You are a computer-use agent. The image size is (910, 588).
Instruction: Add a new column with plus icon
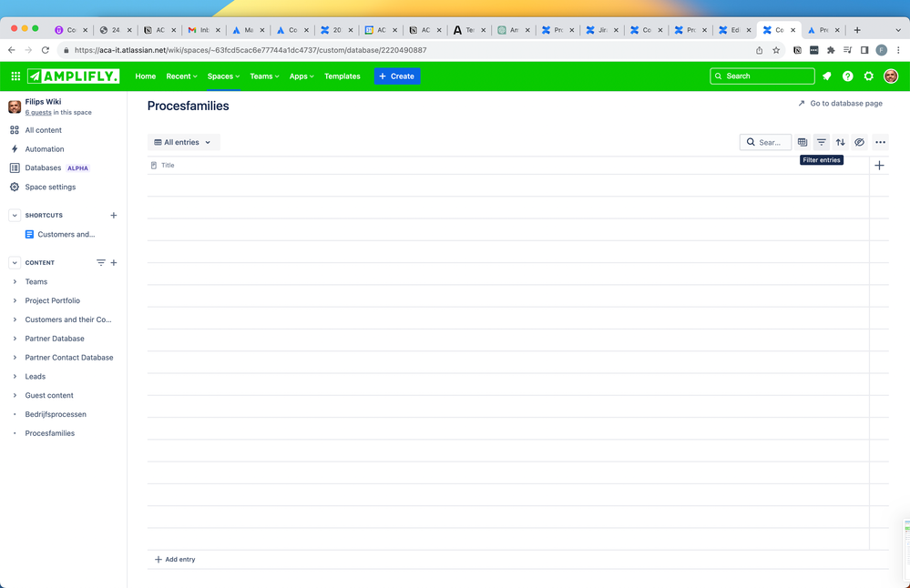tap(879, 166)
